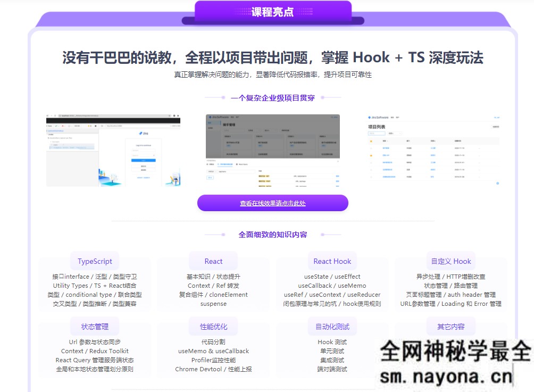Select the React Hook topic label
The height and width of the screenshot is (392, 534).
point(332,261)
